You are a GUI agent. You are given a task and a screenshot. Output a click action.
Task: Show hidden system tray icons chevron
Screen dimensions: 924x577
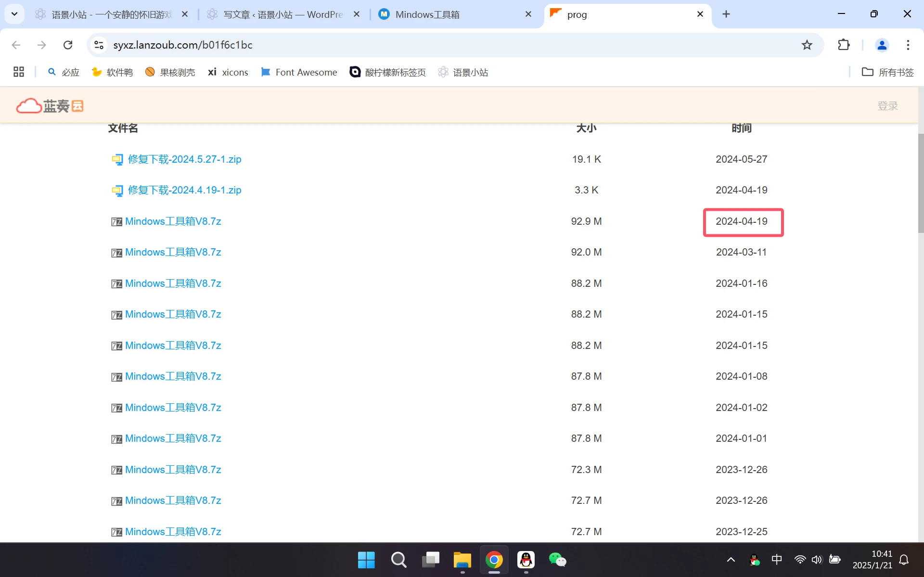click(731, 560)
